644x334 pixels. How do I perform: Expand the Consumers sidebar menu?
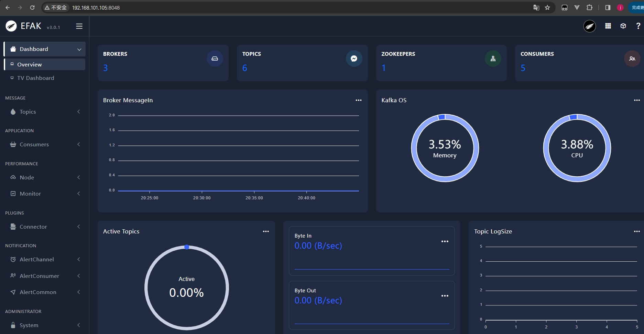tap(45, 144)
